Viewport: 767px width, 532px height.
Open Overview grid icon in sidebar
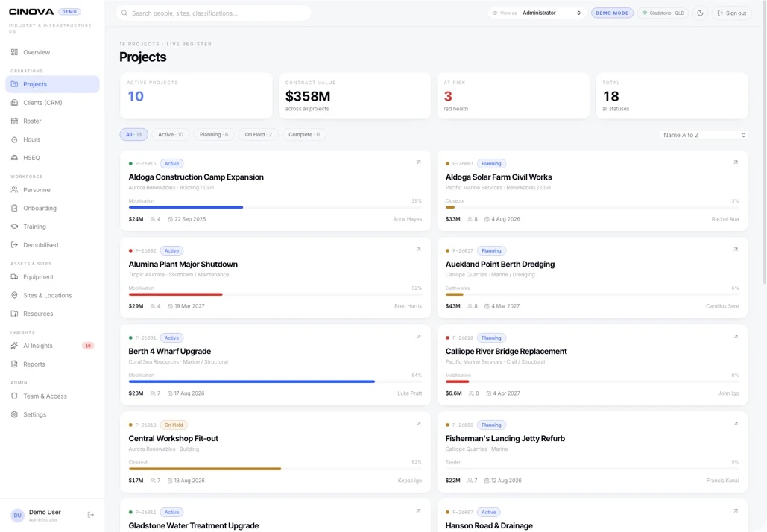[x=14, y=52]
